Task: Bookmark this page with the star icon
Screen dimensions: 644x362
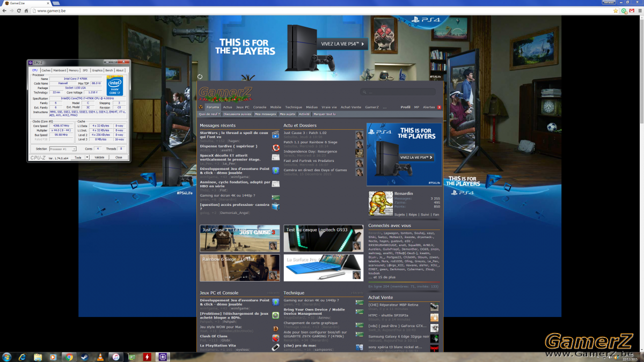Action: pos(616,11)
